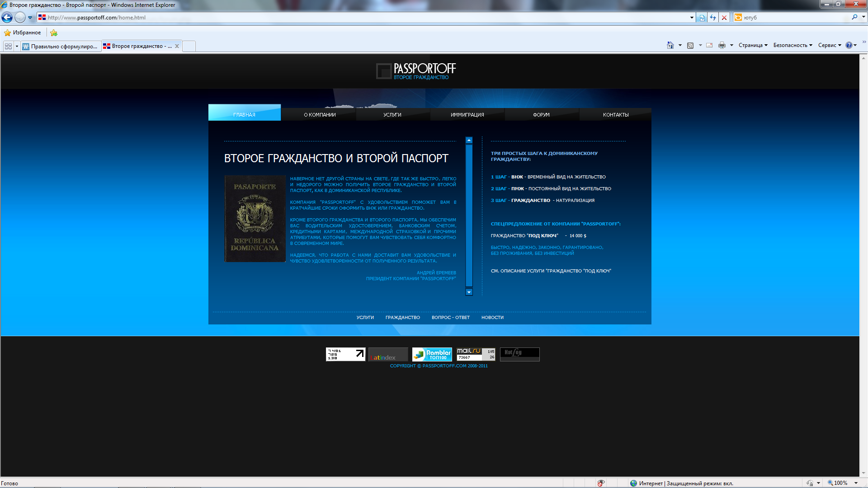
Task: Open the Сервис menu
Action: 830,45
